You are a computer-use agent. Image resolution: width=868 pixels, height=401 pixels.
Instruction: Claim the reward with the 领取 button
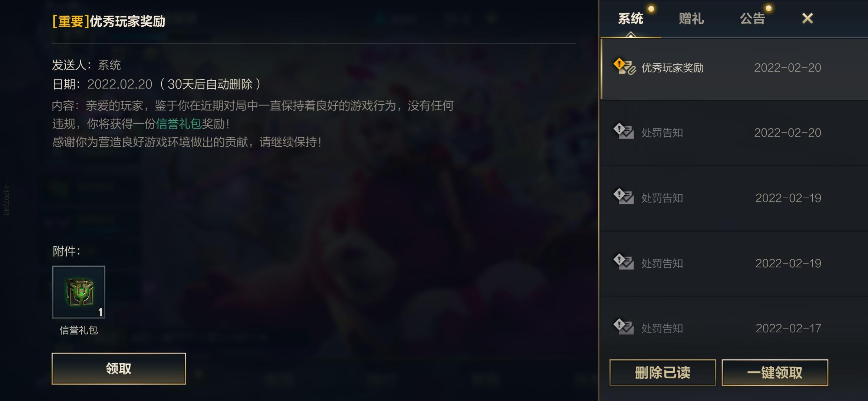[x=119, y=369]
